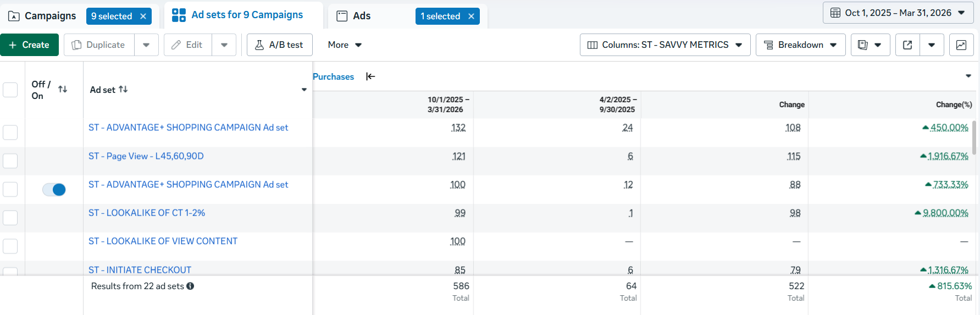Click the collapse Purchases column arrow icon

(370, 76)
